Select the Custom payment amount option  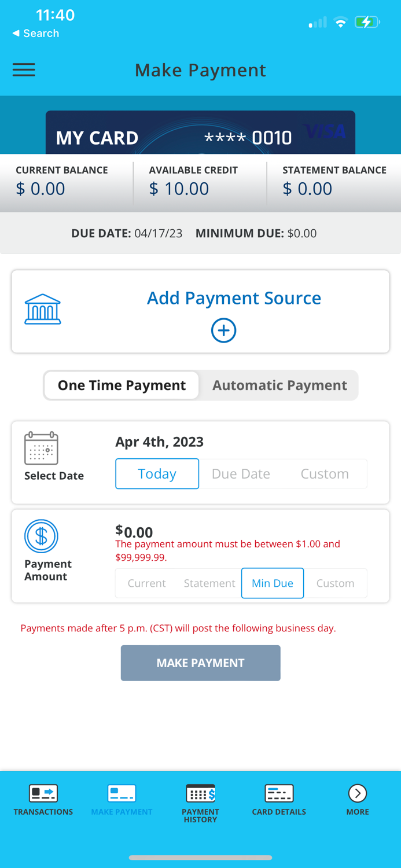(x=336, y=583)
